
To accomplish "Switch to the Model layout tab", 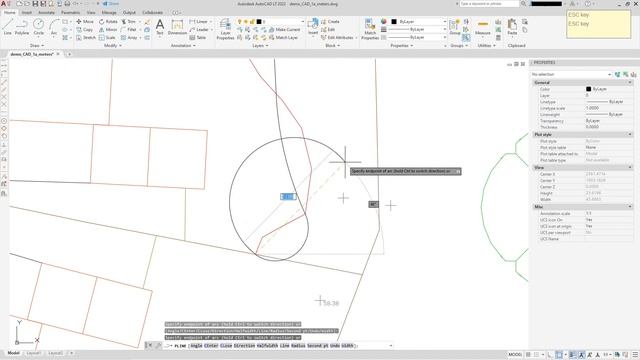I will tap(13, 353).
